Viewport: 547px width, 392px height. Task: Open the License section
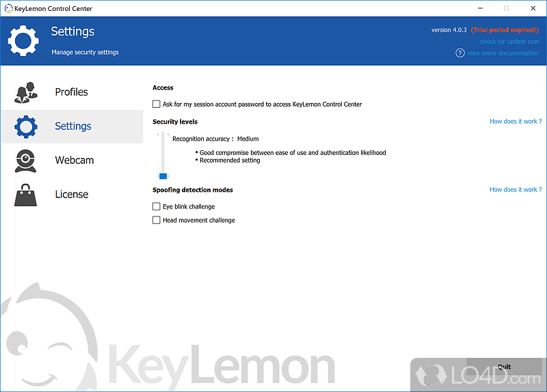pos(72,194)
